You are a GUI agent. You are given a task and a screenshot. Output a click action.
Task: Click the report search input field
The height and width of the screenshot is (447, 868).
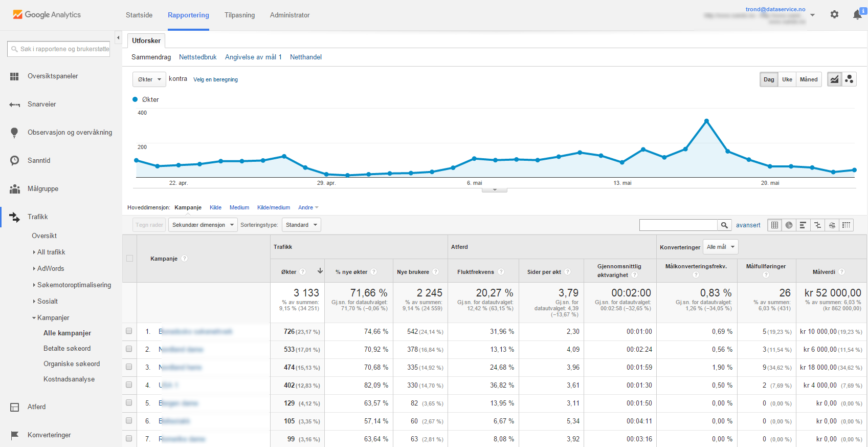click(x=58, y=49)
